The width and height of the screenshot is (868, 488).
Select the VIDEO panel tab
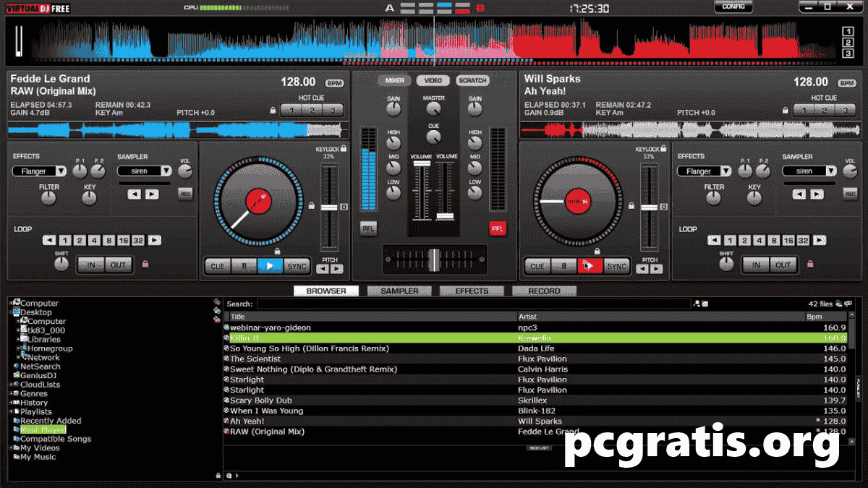(433, 80)
